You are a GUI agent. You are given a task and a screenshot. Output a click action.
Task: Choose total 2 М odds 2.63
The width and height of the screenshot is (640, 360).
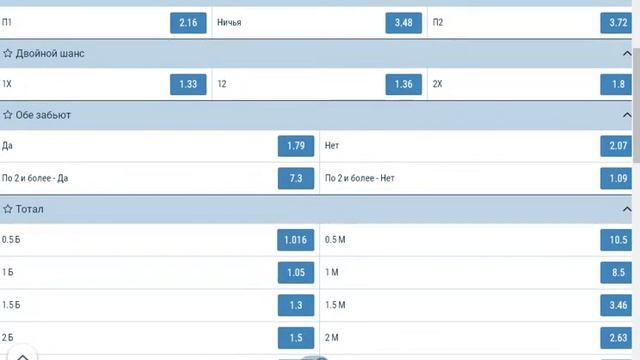pos(616,338)
